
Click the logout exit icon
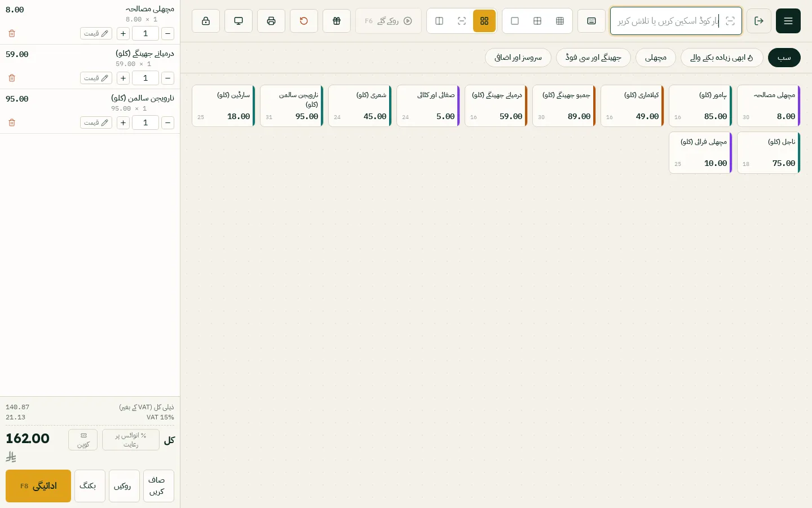coord(759,21)
